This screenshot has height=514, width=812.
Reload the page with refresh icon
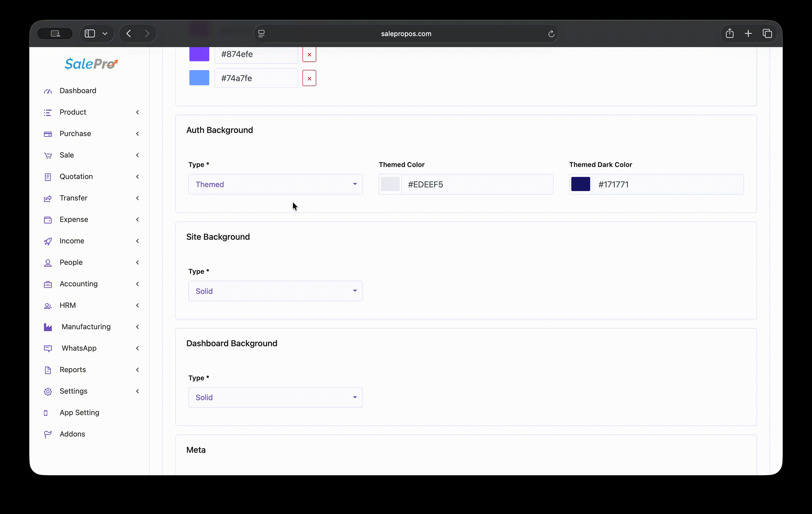(551, 34)
